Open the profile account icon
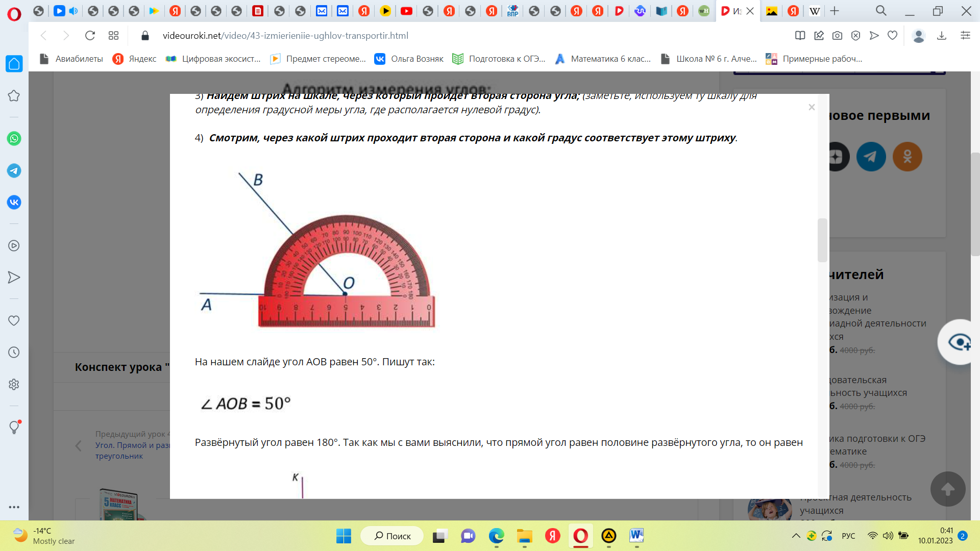The image size is (980, 551). pyautogui.click(x=919, y=36)
